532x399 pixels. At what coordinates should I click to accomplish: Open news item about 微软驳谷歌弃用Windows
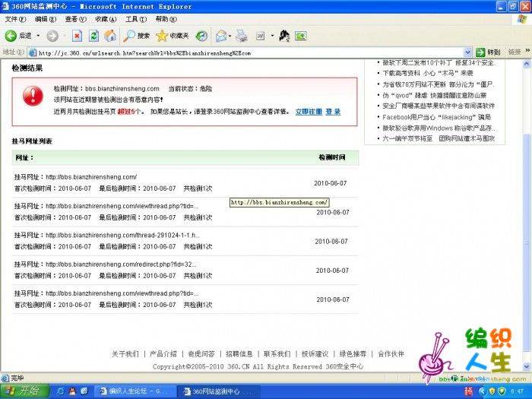[439, 128]
